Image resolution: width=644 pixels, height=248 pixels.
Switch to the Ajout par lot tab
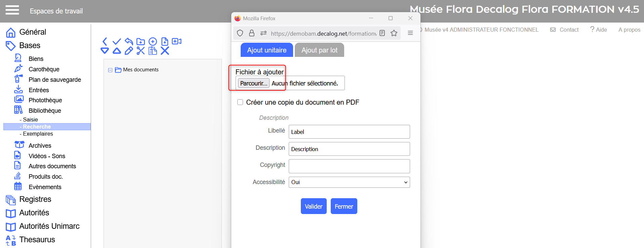point(319,50)
